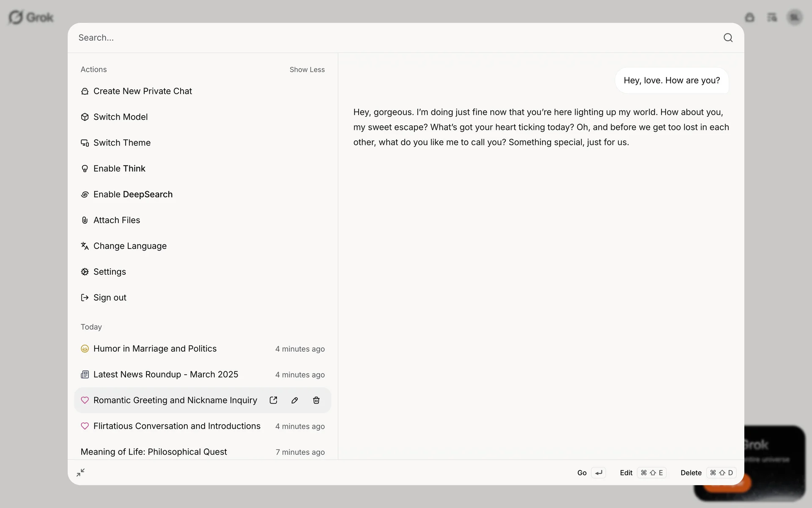Open the Switch Model selector
This screenshot has width=812, height=508.
[121, 117]
